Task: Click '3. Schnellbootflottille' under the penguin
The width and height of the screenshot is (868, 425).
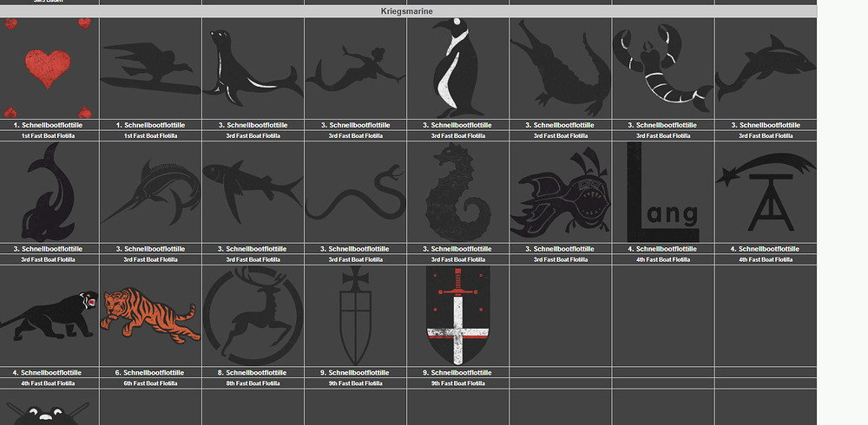Action: [457, 125]
